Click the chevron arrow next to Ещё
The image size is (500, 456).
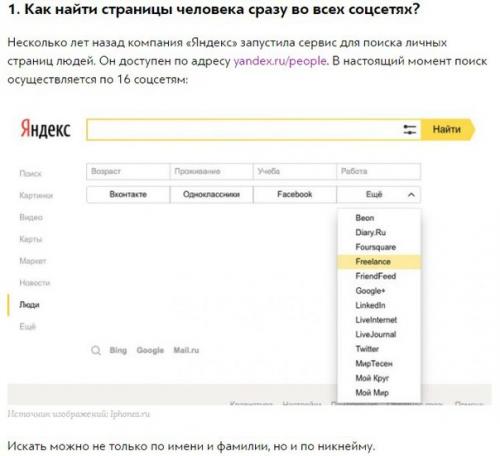tap(411, 195)
